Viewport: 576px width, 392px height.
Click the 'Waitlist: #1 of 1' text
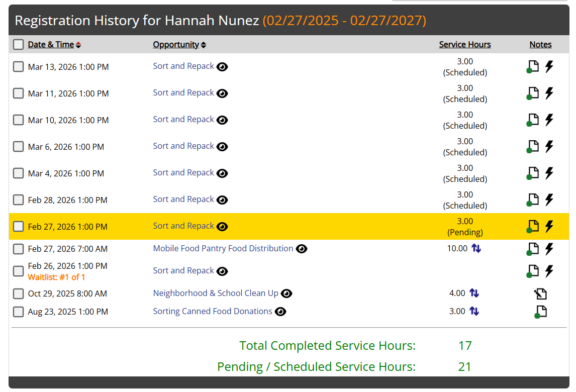coord(56,277)
